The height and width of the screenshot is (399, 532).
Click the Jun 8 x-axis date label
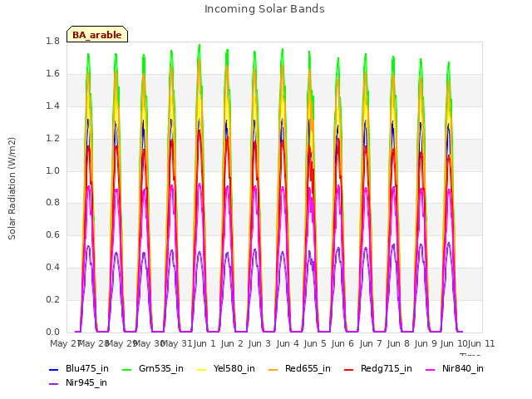(x=398, y=343)
